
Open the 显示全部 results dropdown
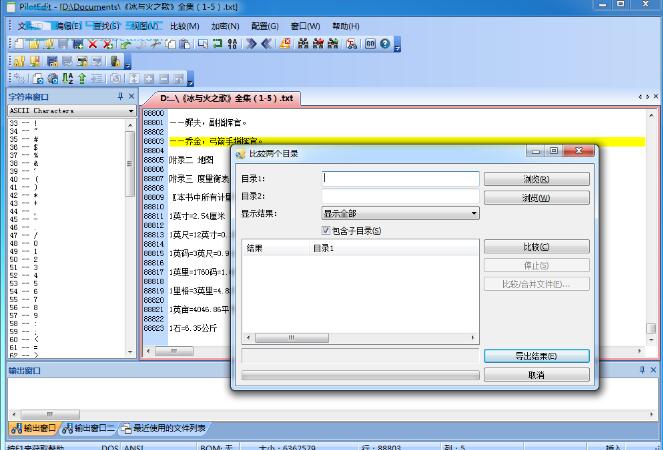click(400, 213)
